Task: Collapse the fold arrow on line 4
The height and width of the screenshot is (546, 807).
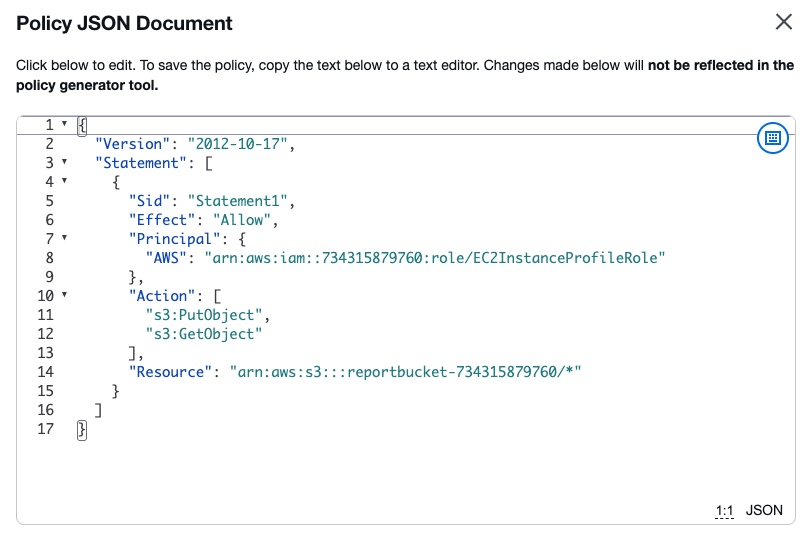Action: click(x=64, y=181)
